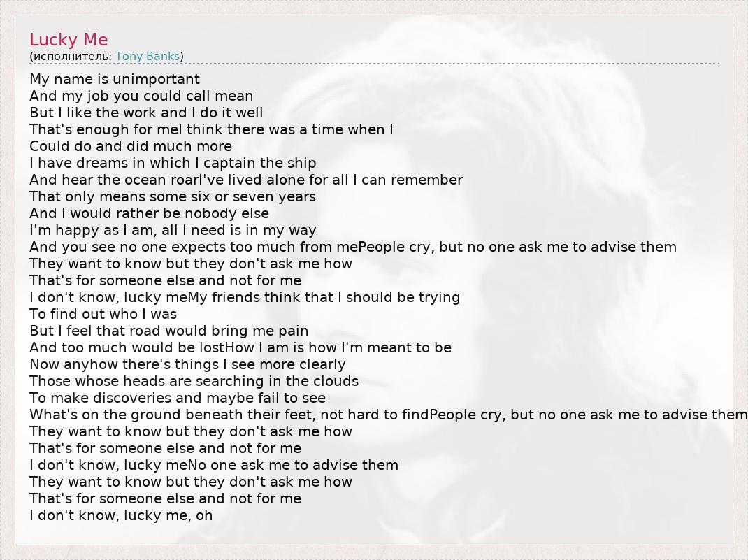Select "Those whose heads are searching in the clouds"
Viewport: 748px width, 560px height.
[x=194, y=381]
